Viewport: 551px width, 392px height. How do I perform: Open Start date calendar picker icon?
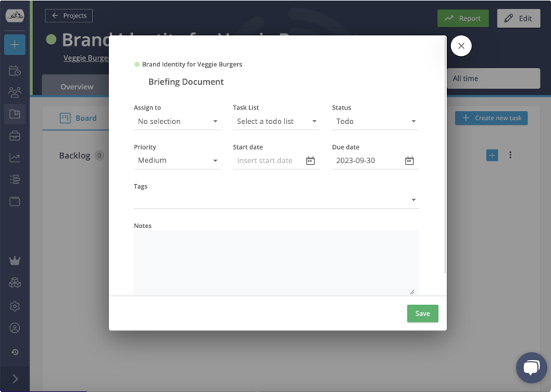[x=310, y=161]
